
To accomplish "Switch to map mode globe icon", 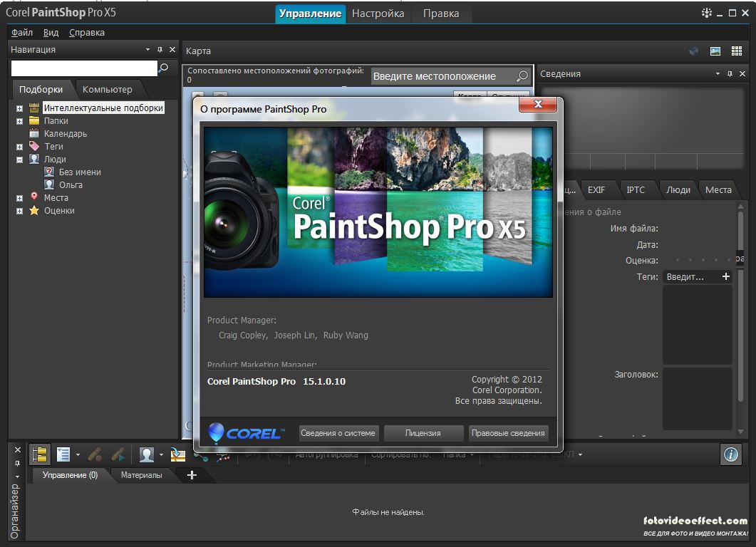I will coord(694,51).
